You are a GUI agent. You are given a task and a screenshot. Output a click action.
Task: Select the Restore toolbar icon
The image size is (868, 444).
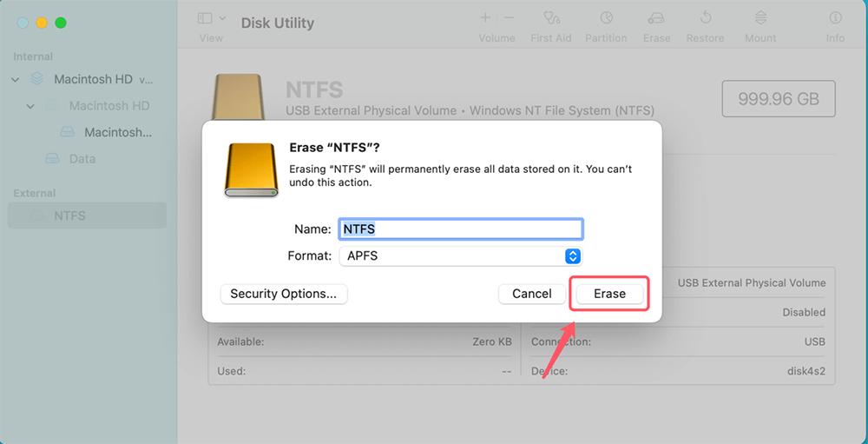tap(705, 18)
